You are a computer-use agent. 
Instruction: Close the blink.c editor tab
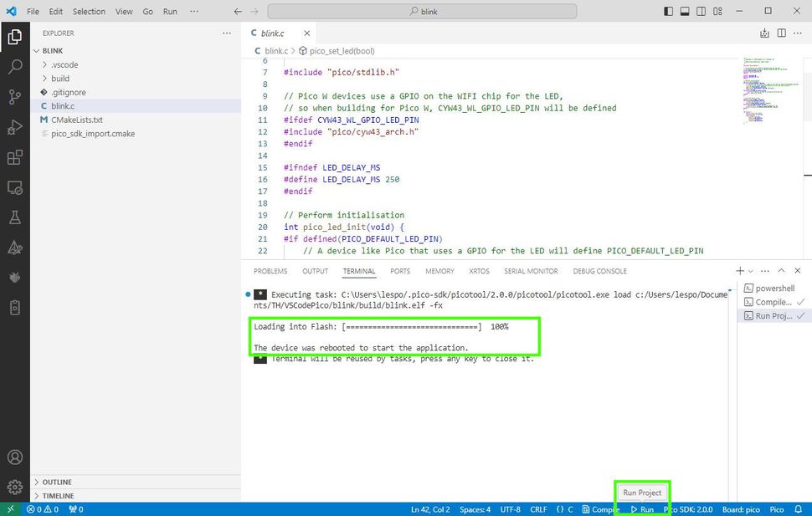pos(307,33)
